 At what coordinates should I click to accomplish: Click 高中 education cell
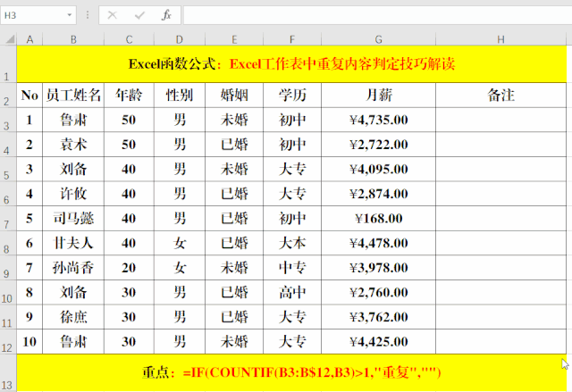point(292,292)
